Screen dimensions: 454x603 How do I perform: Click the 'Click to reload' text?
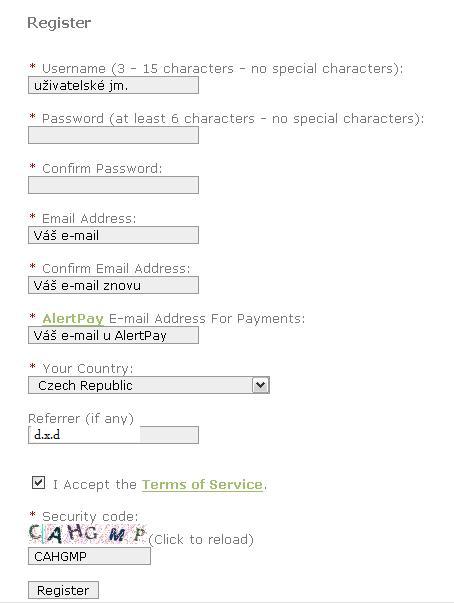(201, 540)
